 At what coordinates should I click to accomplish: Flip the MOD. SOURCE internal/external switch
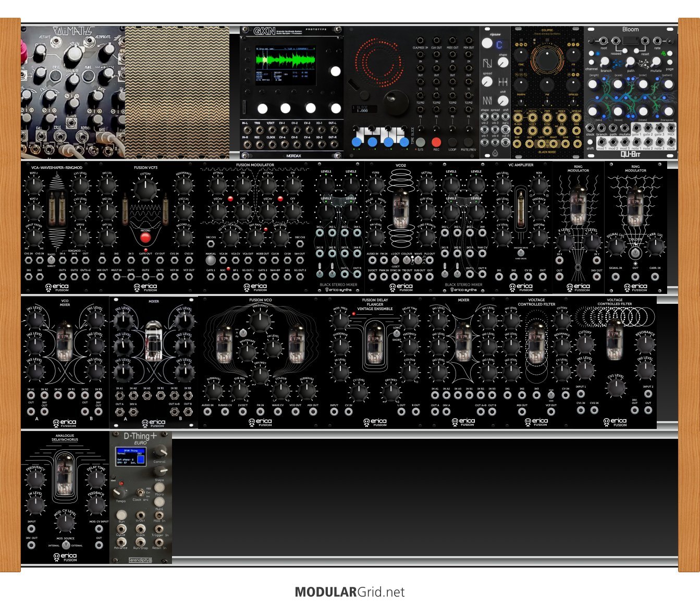66,545
